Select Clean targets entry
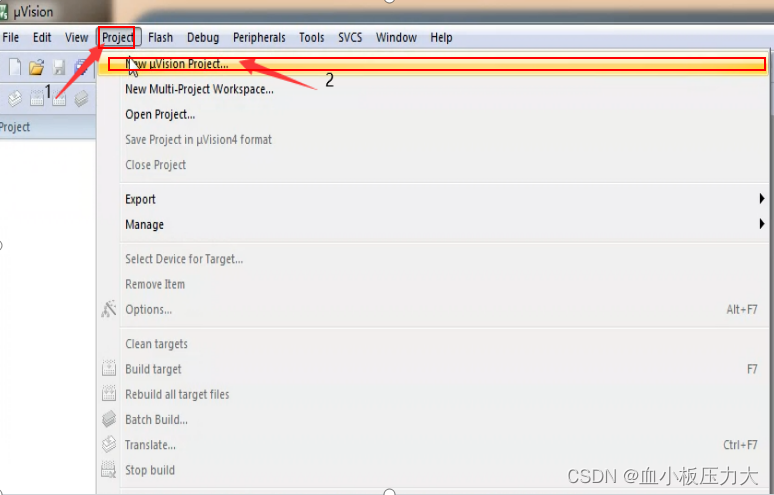 coord(432,344)
